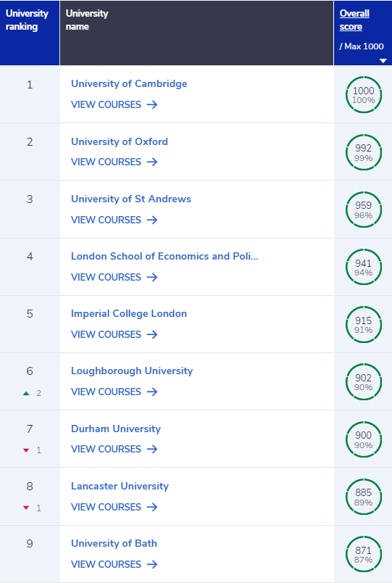
Task: Click the arrow icon beside Oxford's View Courses
Action: [152, 162]
